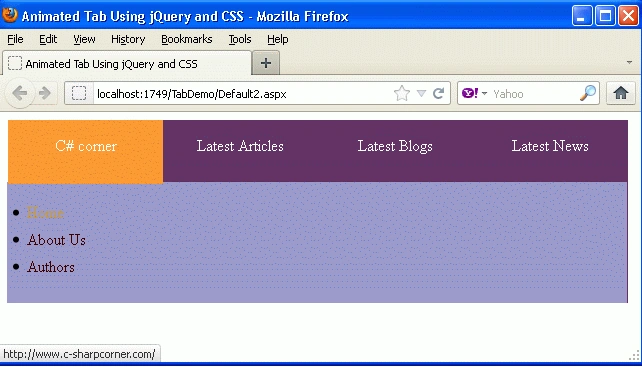
Task: Close the Firefox window
Action: point(628,16)
